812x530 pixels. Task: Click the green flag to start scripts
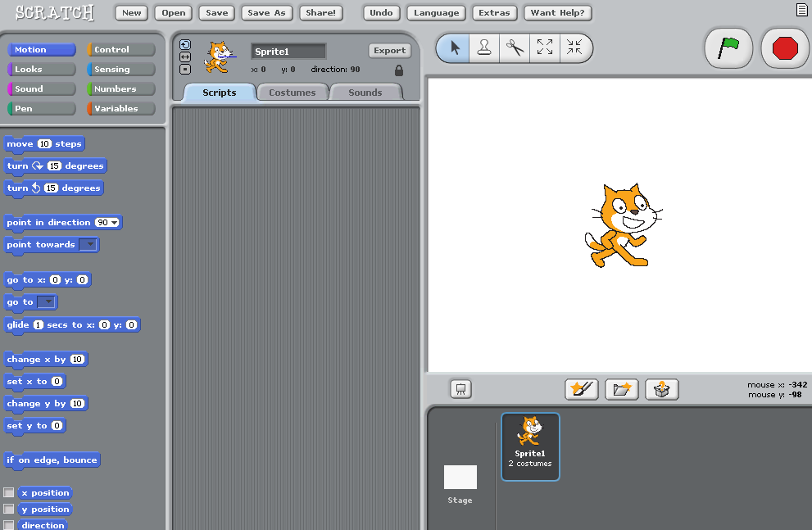click(728, 48)
